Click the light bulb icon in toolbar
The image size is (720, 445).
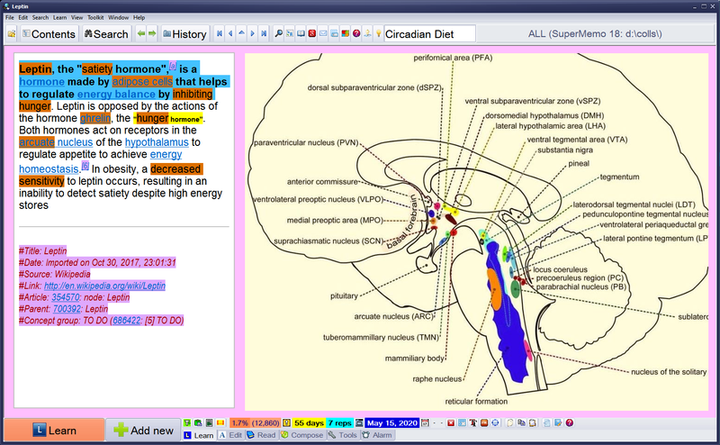(377, 34)
